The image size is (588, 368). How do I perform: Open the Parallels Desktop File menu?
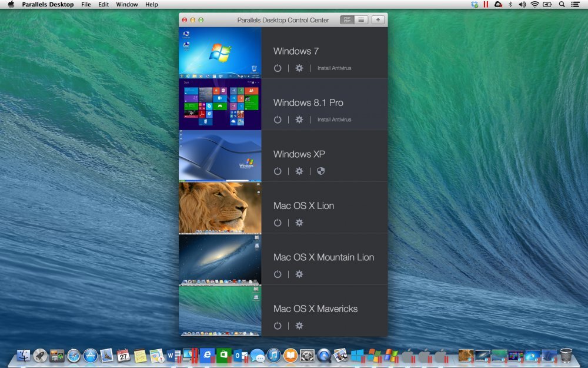point(86,4)
